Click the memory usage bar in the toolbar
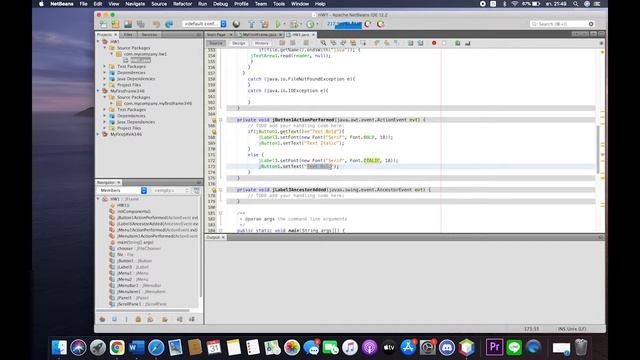The image size is (640, 360). pos(344,24)
